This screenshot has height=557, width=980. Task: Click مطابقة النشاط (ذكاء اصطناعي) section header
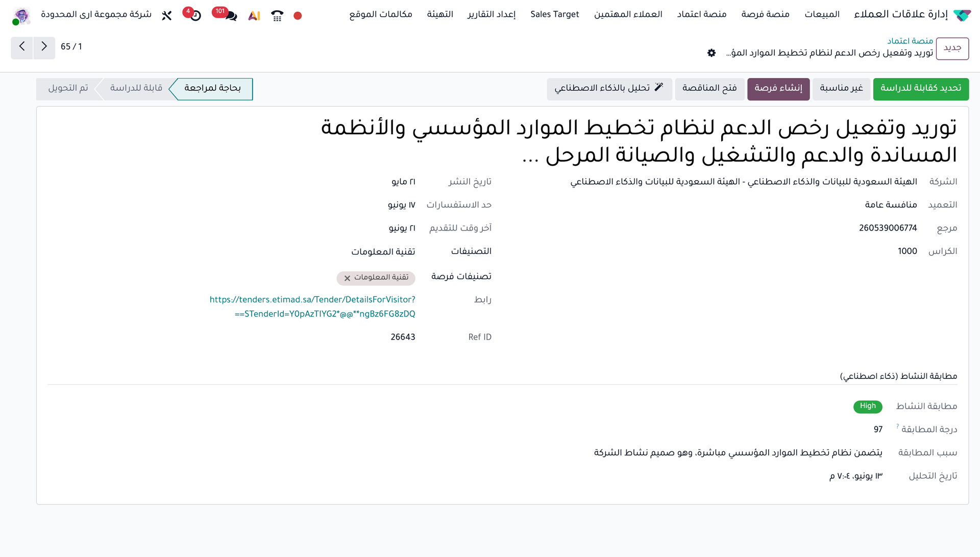point(898,376)
